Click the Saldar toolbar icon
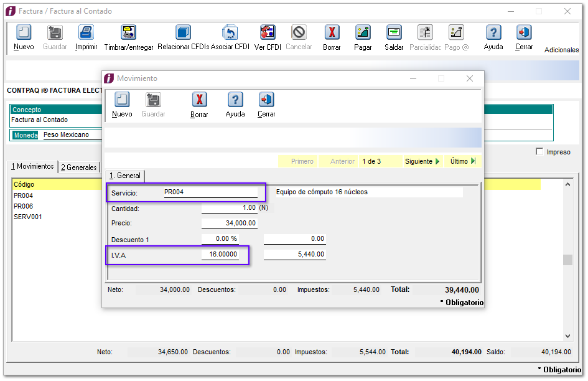The height and width of the screenshot is (381, 588). click(394, 33)
